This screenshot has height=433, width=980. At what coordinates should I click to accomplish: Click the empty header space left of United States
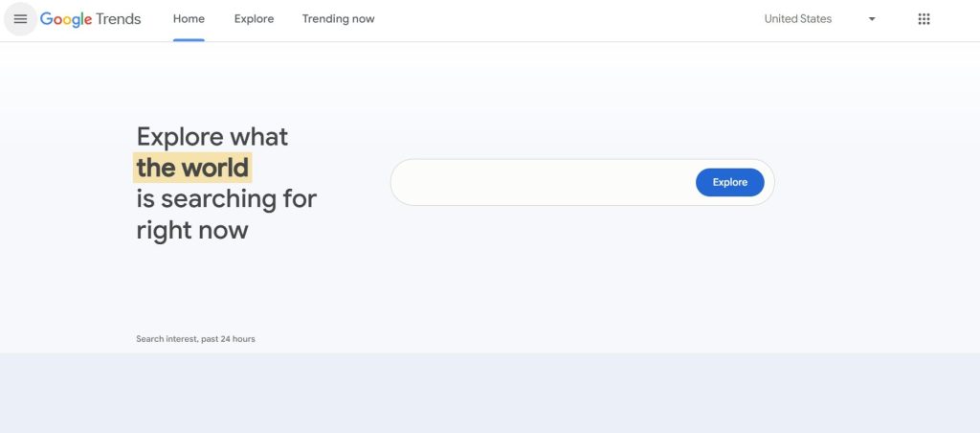pyautogui.click(x=574, y=19)
